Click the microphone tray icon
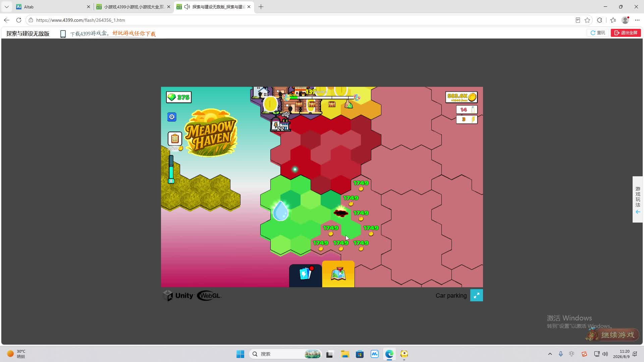Screen dimensions: 644x362 tap(560, 354)
